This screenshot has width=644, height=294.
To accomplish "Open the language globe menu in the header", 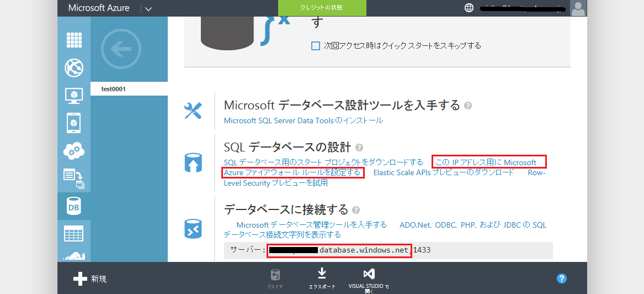I will click(469, 8).
